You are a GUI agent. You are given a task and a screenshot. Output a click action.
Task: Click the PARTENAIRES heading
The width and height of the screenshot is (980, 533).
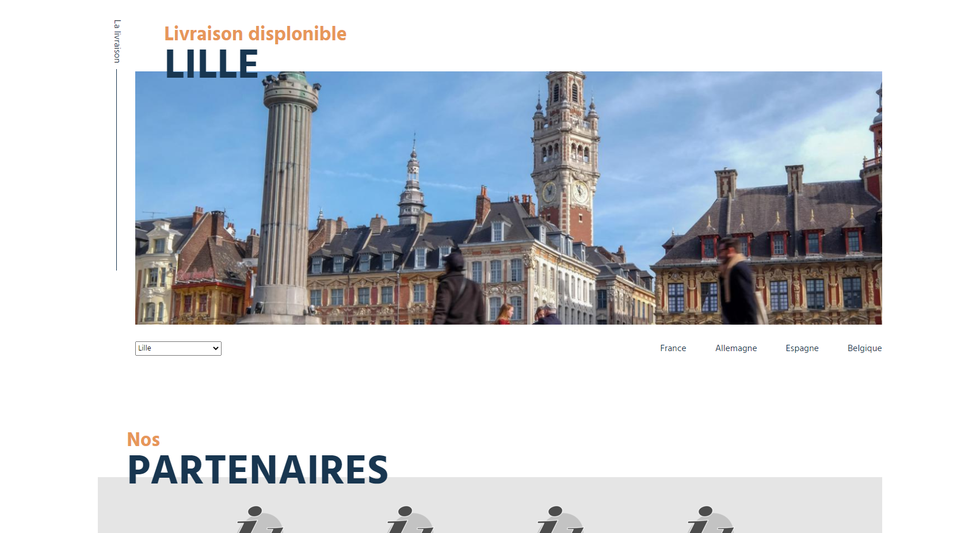[258, 470]
